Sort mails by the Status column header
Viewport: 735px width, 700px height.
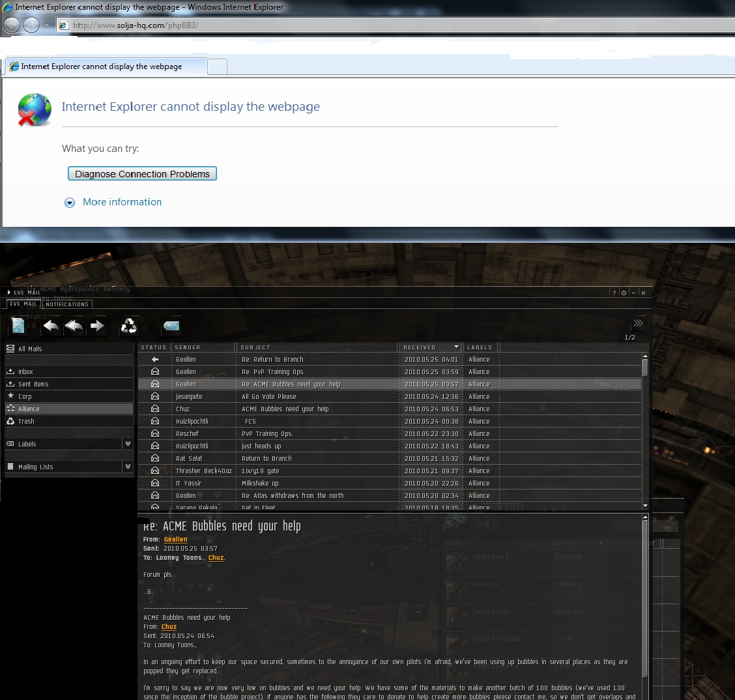coord(154,347)
